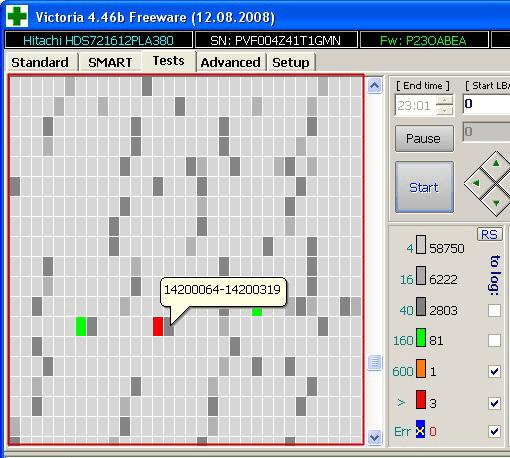Image resolution: width=510 pixels, height=458 pixels.
Task: Click the scan grid scroll down arrow
Action: [374, 437]
